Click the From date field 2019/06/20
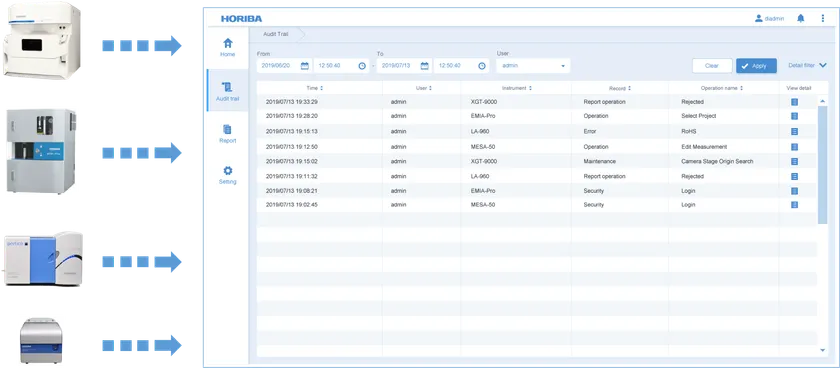The width and height of the screenshot is (840, 368). 284,66
